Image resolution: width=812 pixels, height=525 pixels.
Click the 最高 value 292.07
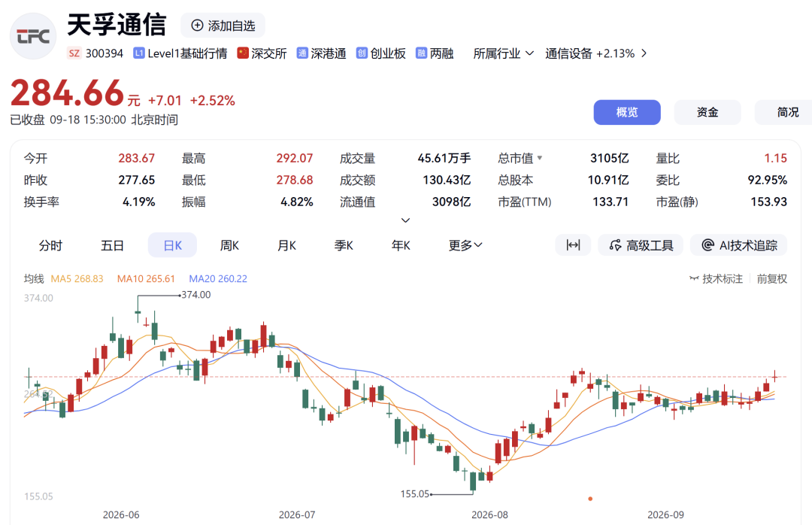point(294,158)
